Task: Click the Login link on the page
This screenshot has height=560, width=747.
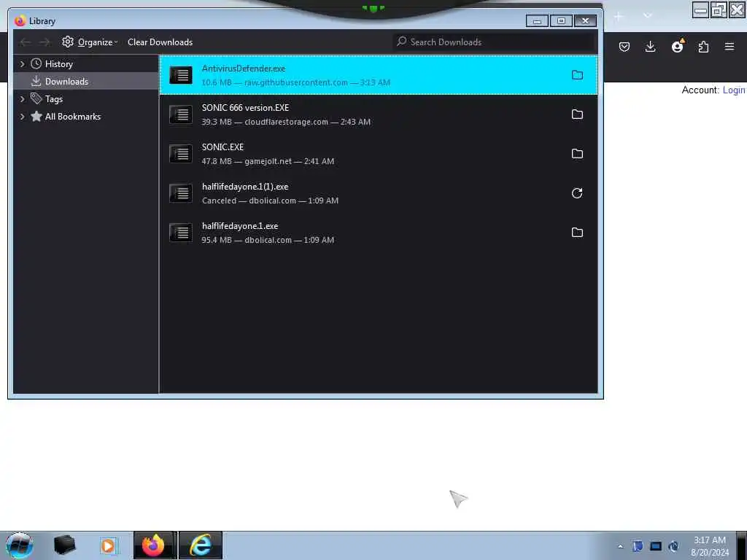Action: click(x=734, y=90)
